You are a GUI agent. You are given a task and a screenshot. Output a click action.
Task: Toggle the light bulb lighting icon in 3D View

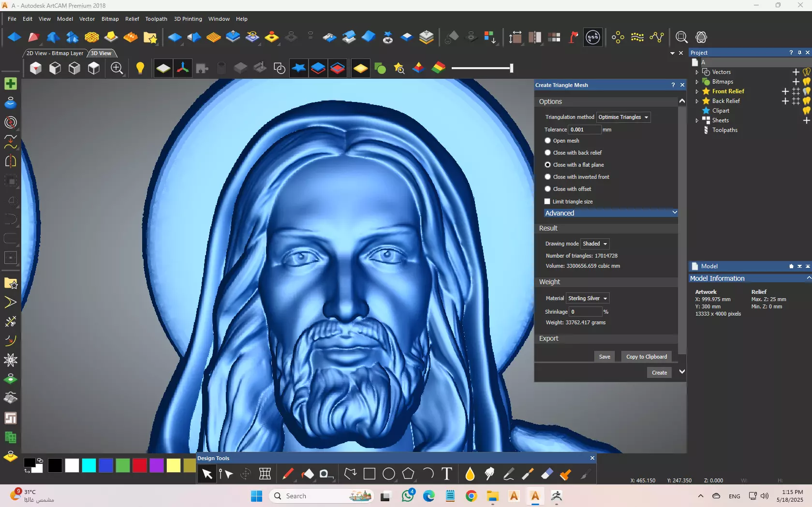tap(140, 68)
